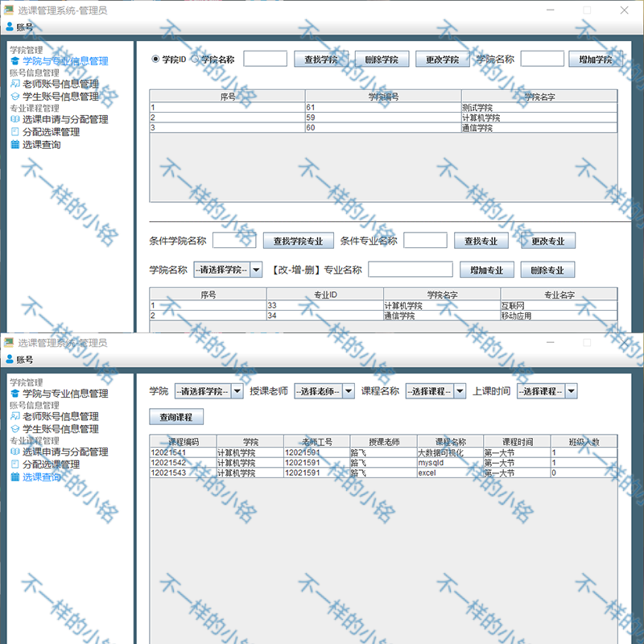Click the 增加专业 button
Viewport: 644px width, 644px height.
[487, 270]
